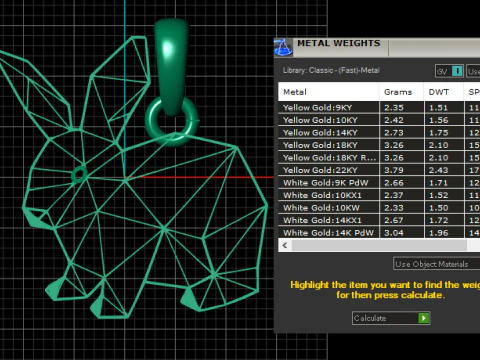The height and width of the screenshot is (360, 480).
Task: Click the METAL WEIGHTS panel title
Action: pos(339,43)
